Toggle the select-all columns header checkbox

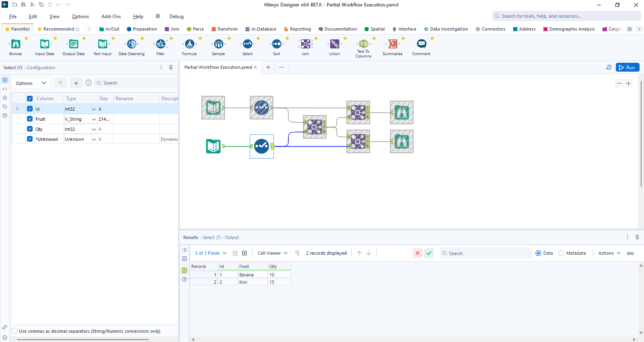[x=30, y=99]
